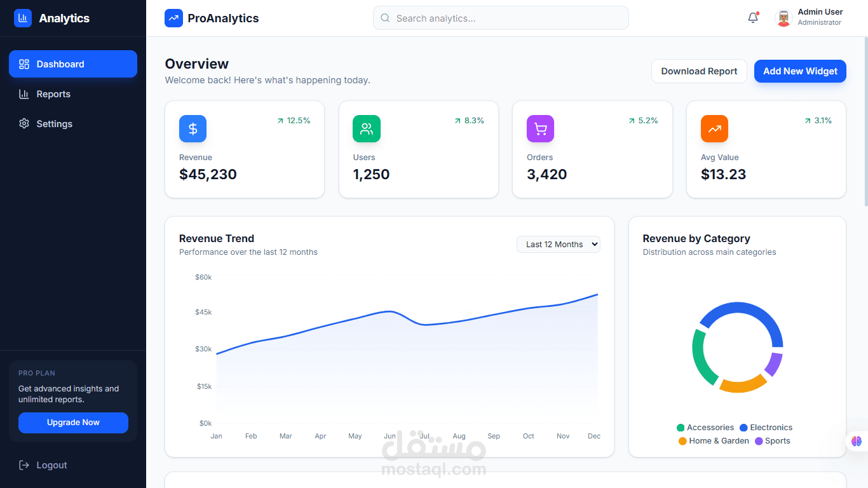This screenshot has height=488, width=868.
Task: Click the Users group icon
Action: [366, 128]
